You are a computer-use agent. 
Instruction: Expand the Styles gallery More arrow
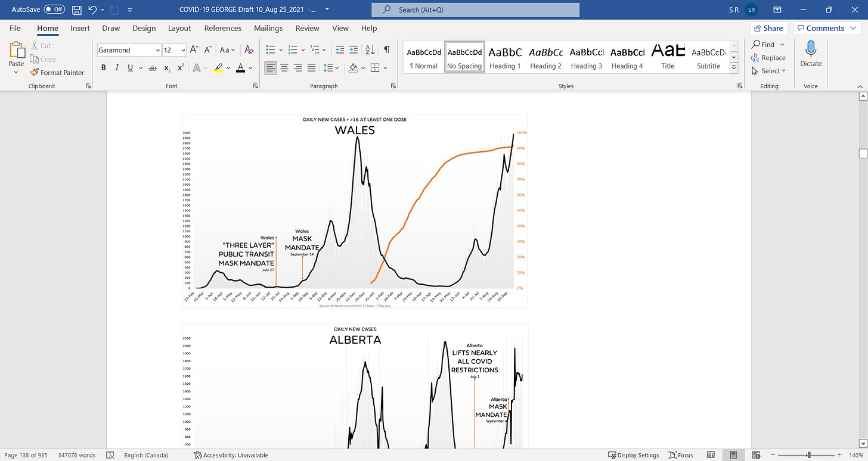pyautogui.click(x=734, y=68)
